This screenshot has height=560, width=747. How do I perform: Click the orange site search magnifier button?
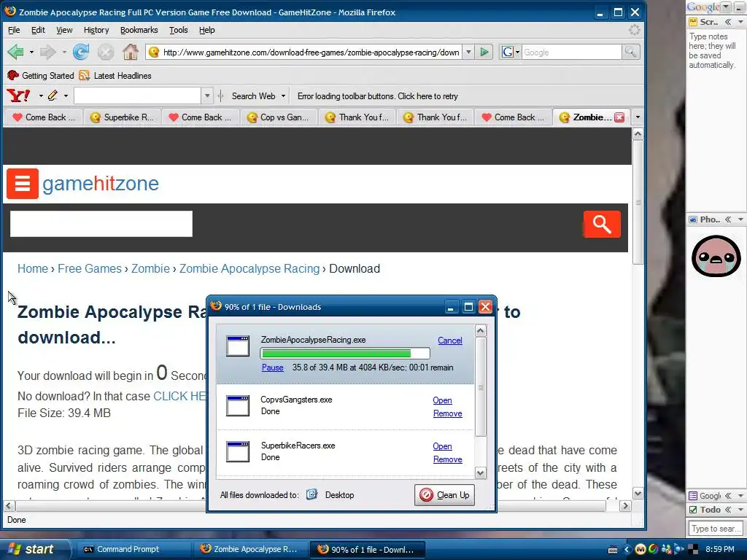point(602,224)
